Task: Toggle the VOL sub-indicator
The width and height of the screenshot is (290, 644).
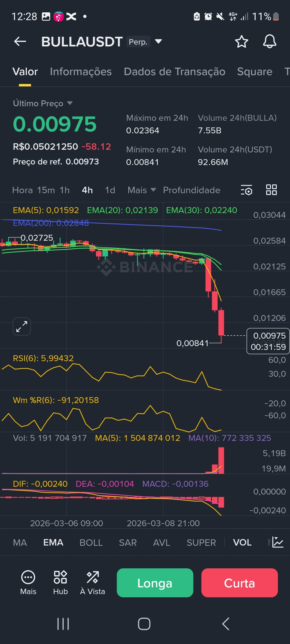Action: tap(242, 543)
